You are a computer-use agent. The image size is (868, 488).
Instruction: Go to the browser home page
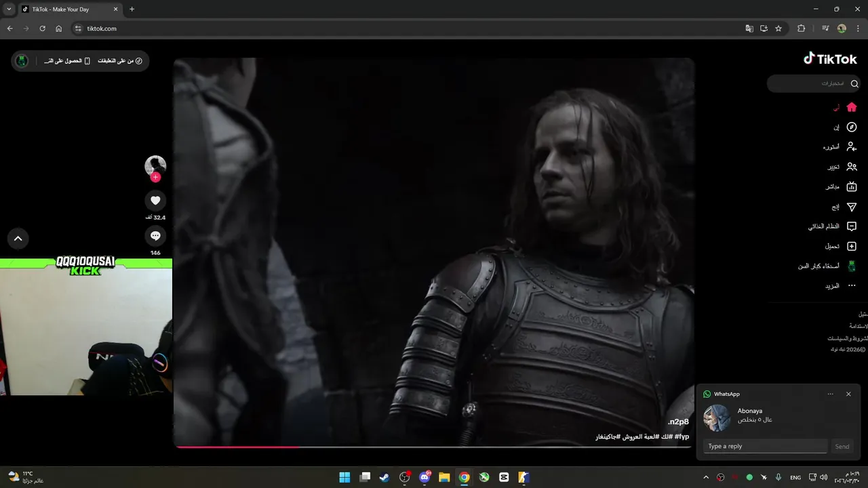click(x=58, y=28)
